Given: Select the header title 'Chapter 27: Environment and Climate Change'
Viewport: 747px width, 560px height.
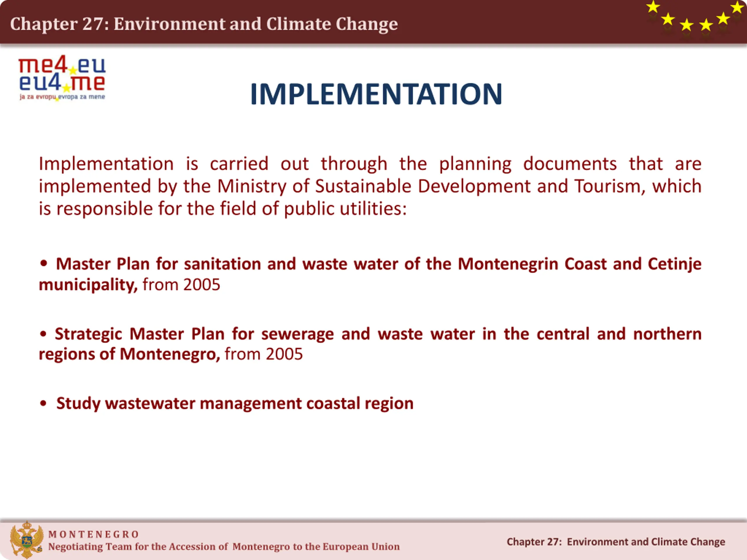Looking at the screenshot, I should tap(204, 24).
